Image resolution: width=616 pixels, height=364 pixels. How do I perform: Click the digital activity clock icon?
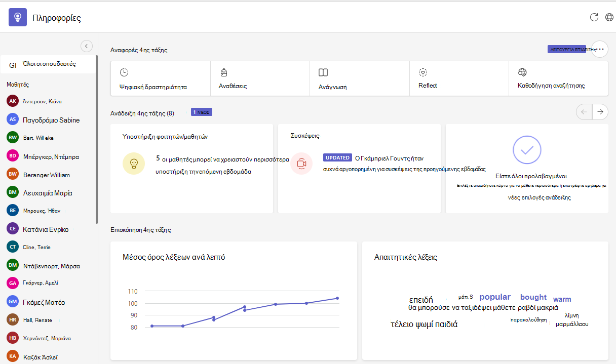(x=124, y=72)
